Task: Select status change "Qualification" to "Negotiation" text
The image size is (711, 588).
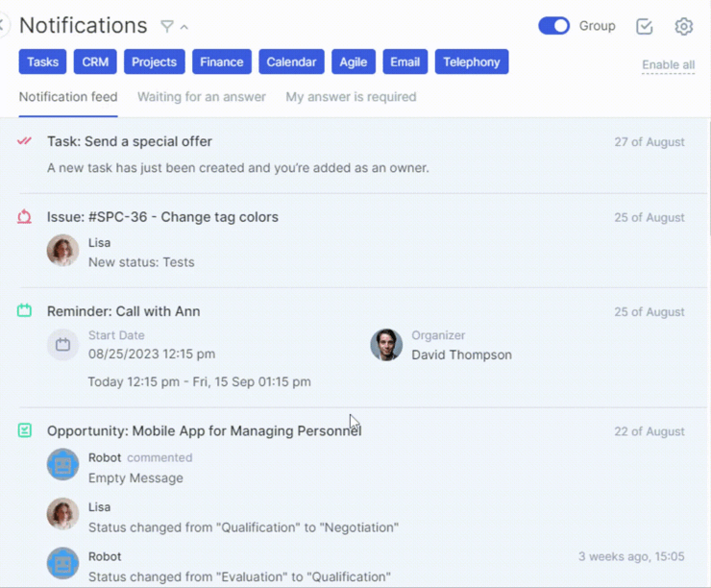Action: (x=243, y=527)
